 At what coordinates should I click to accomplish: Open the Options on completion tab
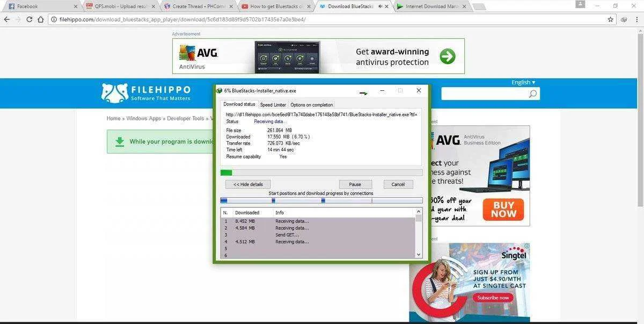[312, 105]
